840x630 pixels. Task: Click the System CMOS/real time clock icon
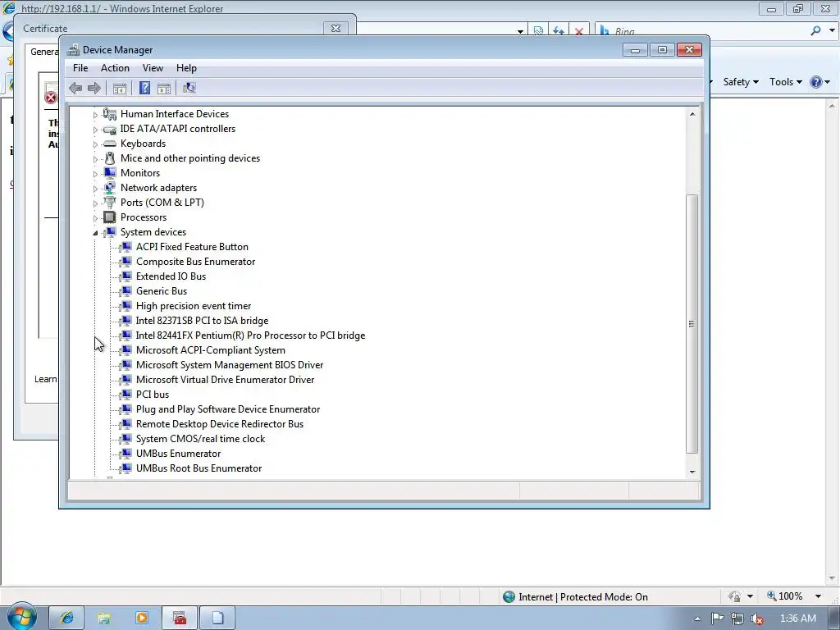click(126, 438)
